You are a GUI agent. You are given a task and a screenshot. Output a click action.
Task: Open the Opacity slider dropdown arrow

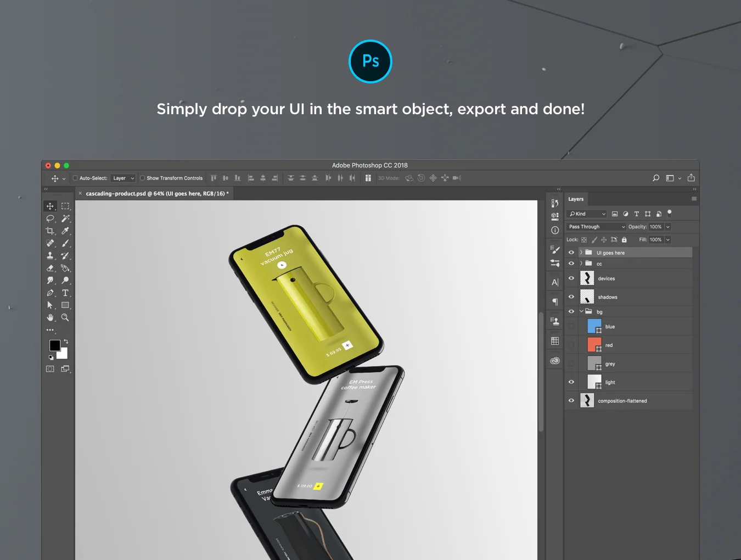tap(668, 227)
